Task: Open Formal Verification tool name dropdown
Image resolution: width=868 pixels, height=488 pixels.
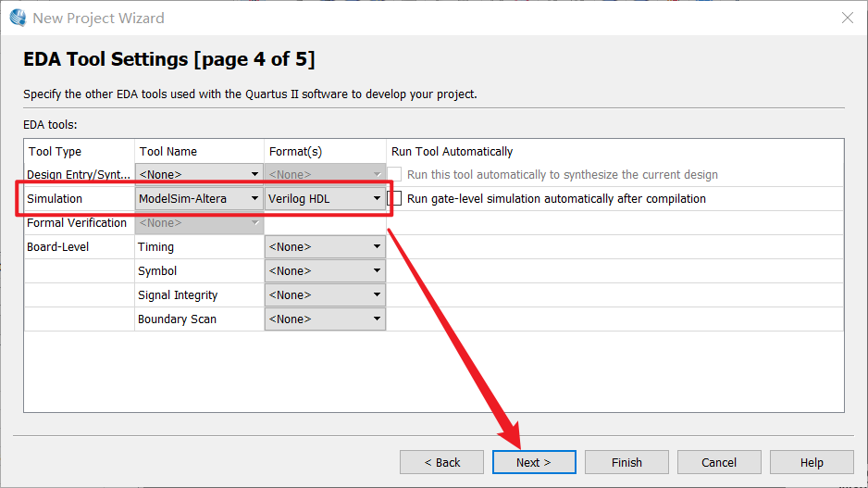Action: [199, 222]
